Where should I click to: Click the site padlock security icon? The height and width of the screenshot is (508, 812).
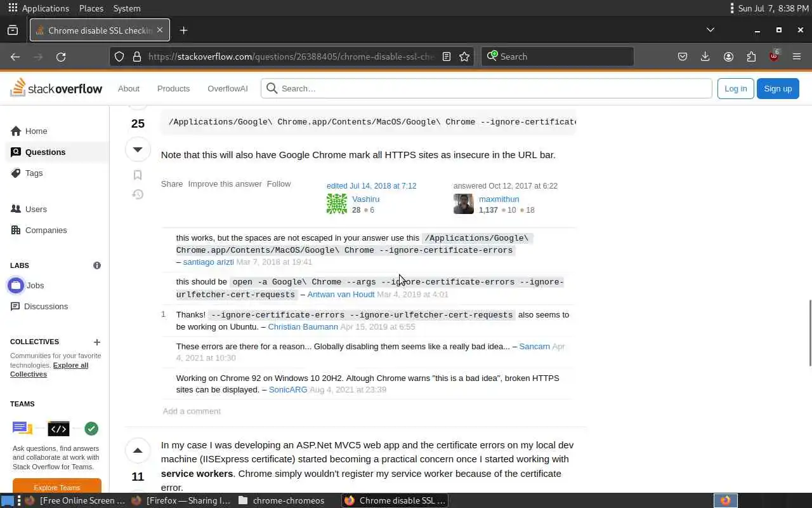[x=136, y=57]
